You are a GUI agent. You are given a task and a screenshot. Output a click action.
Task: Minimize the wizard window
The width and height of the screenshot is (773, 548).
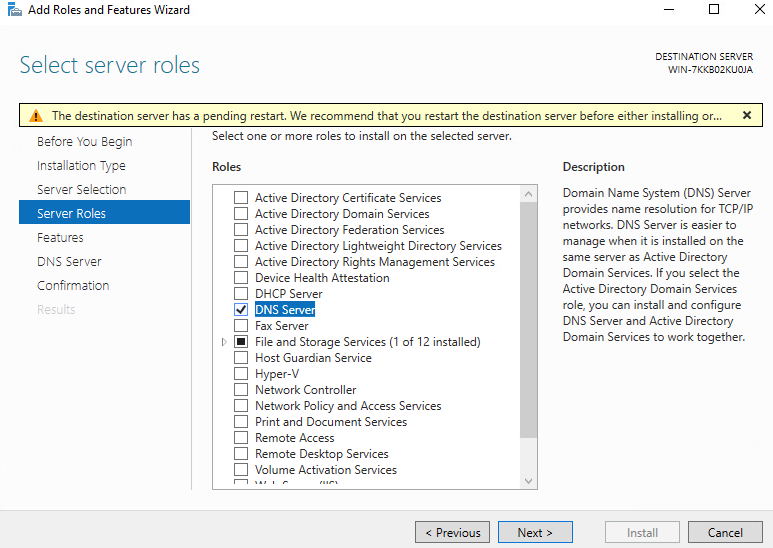click(x=669, y=9)
